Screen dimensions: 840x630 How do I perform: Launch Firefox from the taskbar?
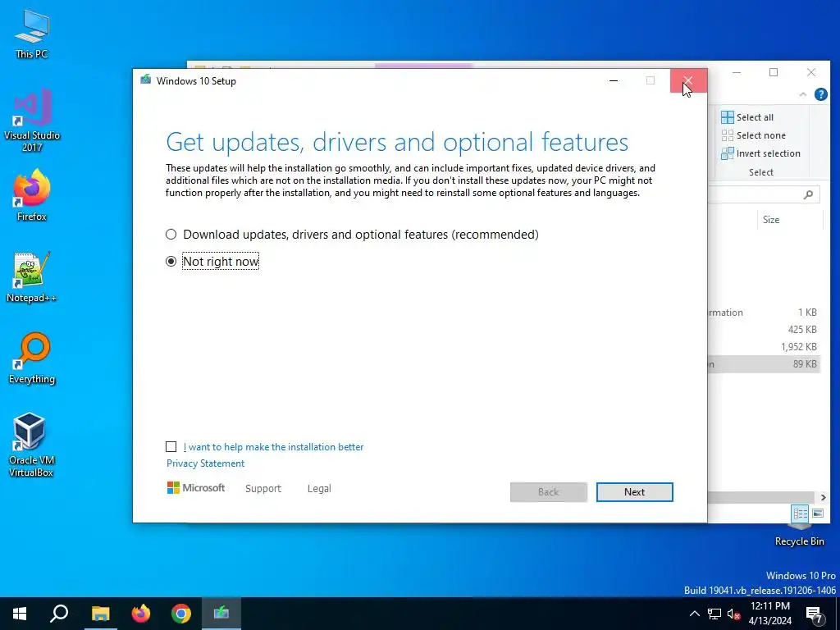coord(141,614)
